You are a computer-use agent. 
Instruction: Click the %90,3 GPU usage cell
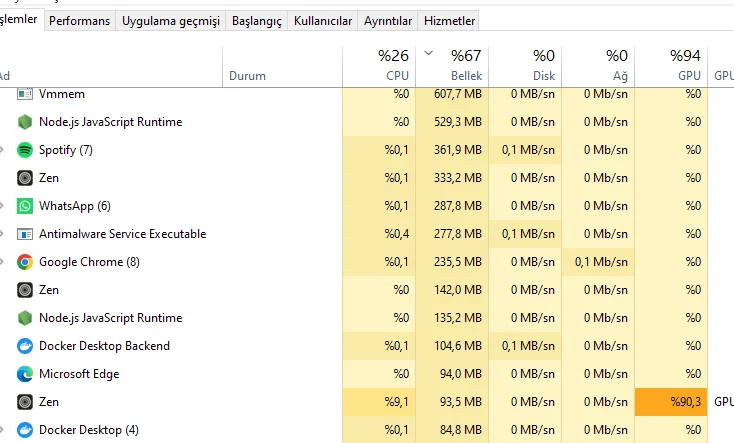pos(671,402)
